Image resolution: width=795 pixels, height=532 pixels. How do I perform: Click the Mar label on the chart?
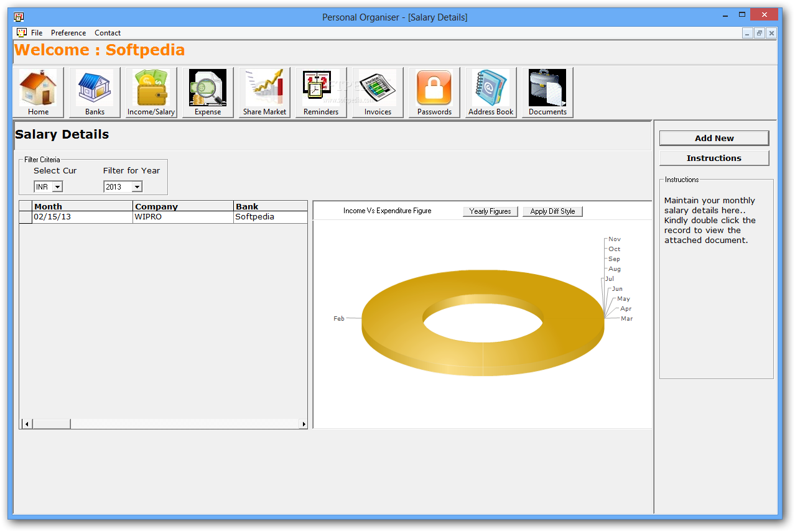(x=626, y=318)
